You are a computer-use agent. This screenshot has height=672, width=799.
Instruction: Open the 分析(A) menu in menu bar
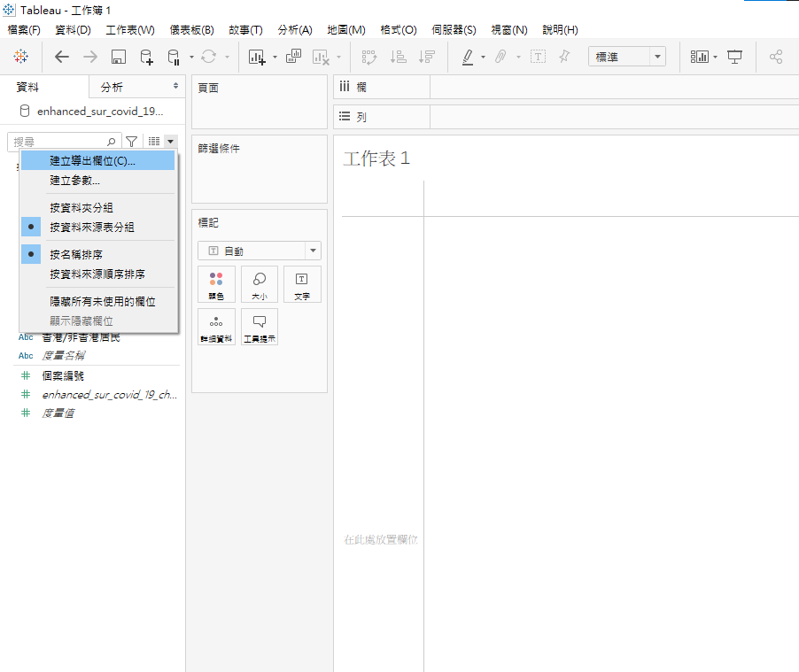point(294,29)
